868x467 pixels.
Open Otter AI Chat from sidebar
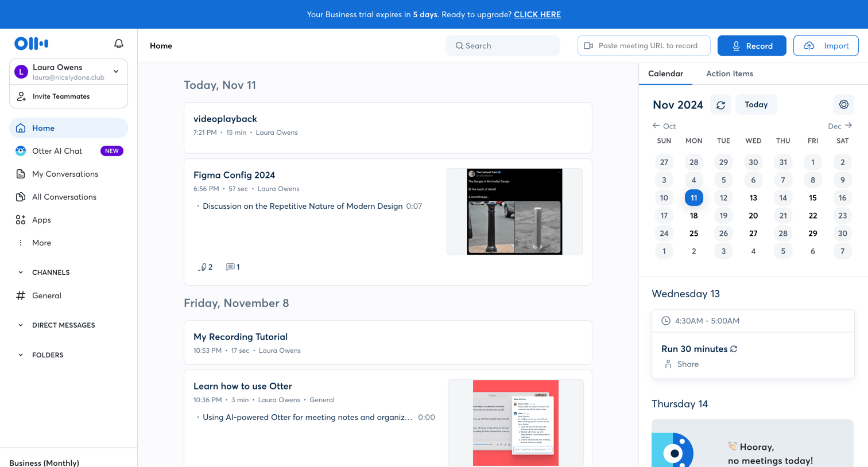coord(68,151)
